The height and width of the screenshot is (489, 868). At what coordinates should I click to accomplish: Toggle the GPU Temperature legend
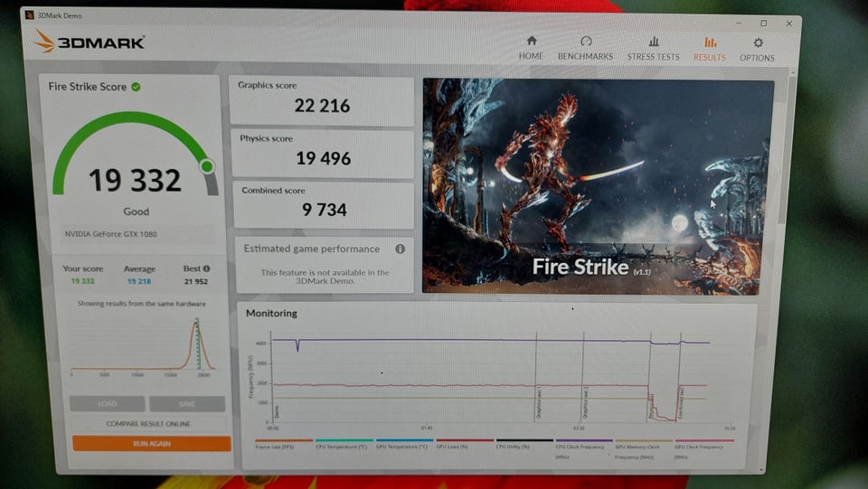point(403,445)
